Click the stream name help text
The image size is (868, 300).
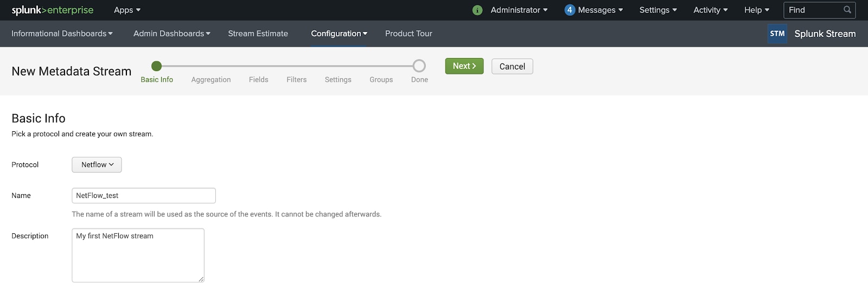(227, 214)
